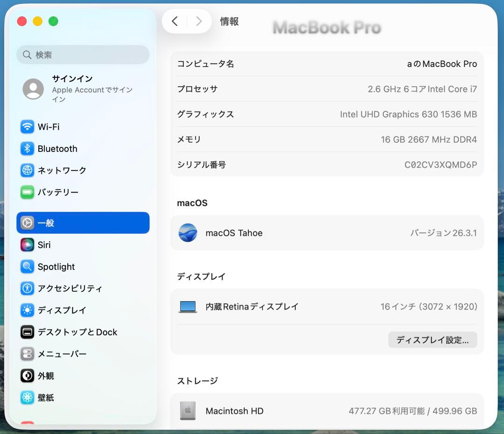Click the アクセシビリティ icon
The image size is (504, 434).
click(28, 288)
